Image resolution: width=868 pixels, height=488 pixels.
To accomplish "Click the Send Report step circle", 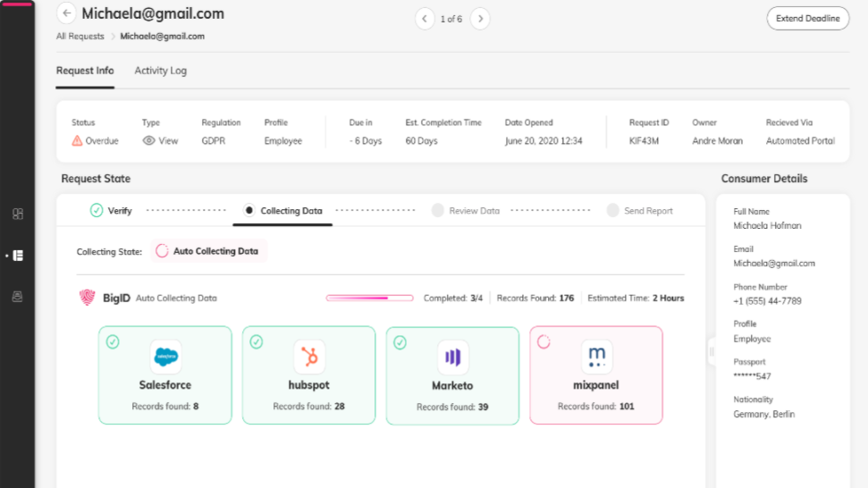I will point(612,210).
